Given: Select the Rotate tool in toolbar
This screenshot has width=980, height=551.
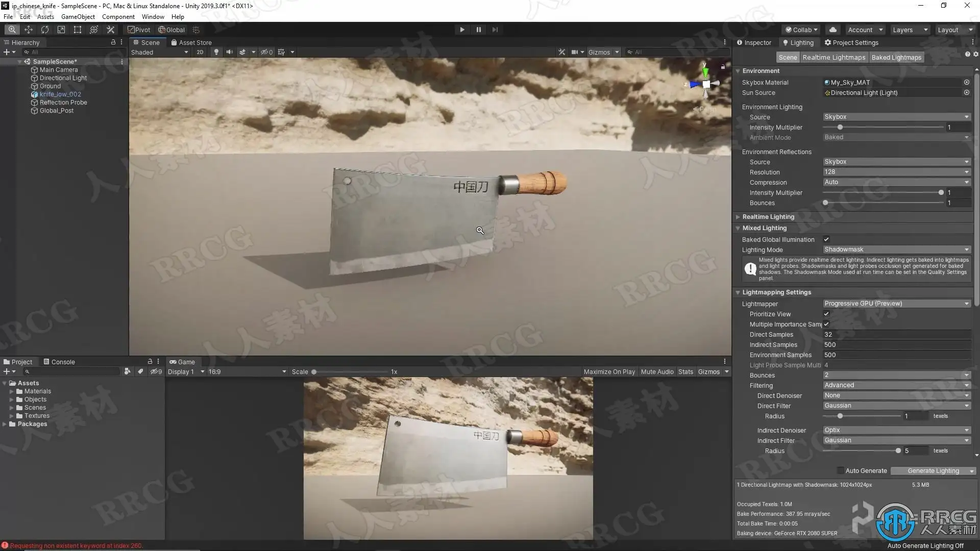Looking at the screenshot, I should [45, 30].
